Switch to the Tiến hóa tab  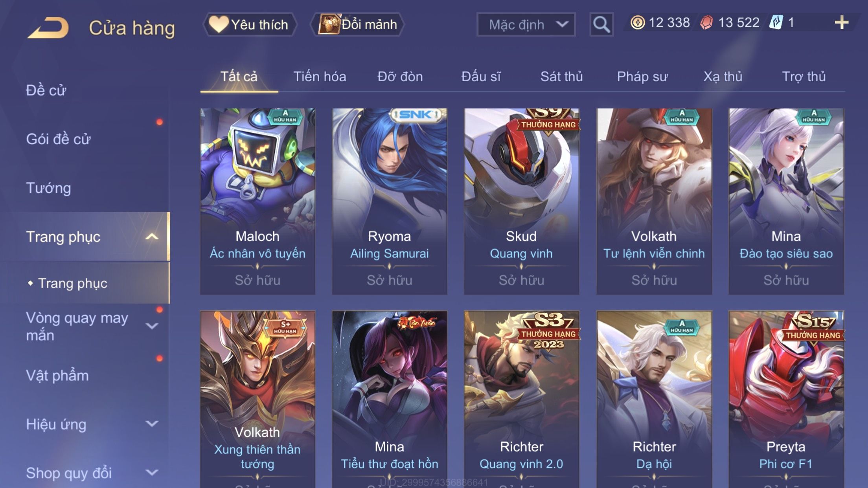[x=320, y=77]
